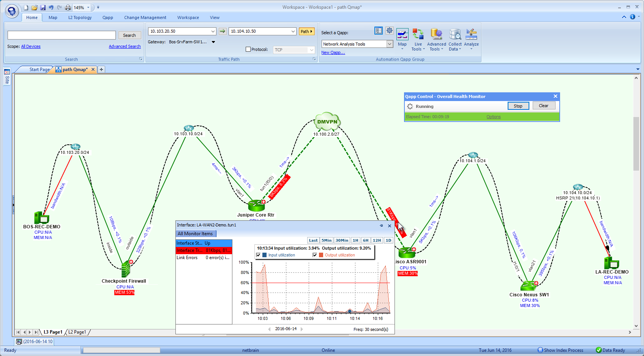Open the All Devices scope link
Screen dimensions: 644x356
pos(31,46)
